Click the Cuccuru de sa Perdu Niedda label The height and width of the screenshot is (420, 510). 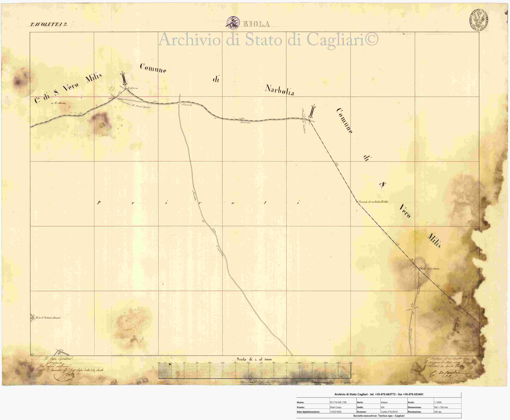coord(373,202)
